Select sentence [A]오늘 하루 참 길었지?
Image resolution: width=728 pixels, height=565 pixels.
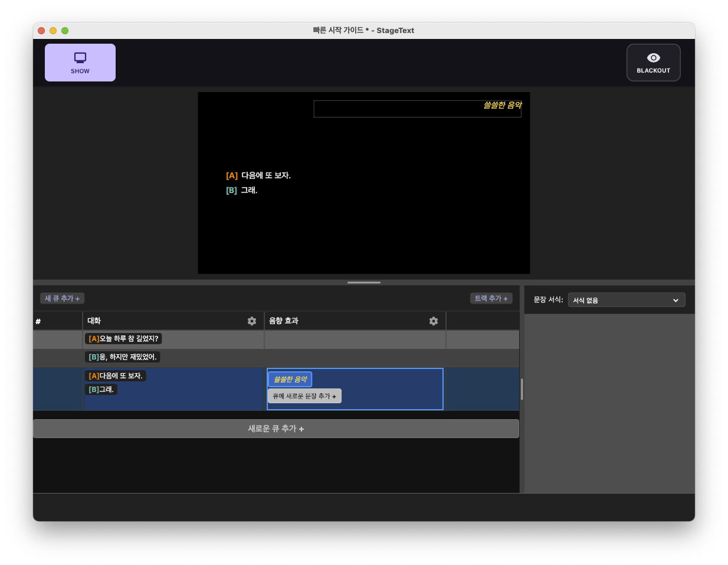pos(123,339)
